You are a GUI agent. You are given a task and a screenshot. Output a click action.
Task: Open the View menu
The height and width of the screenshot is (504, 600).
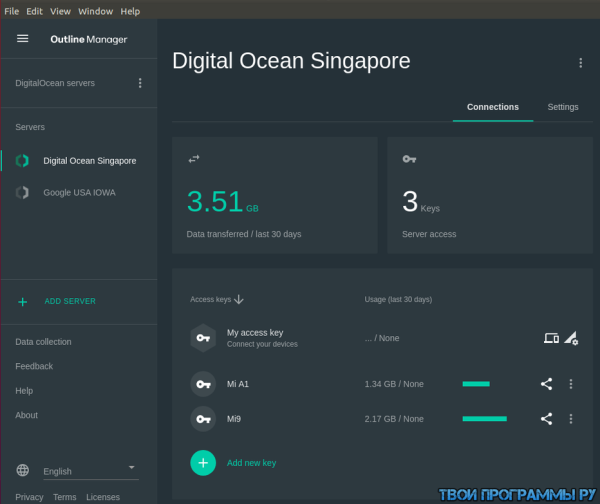pyautogui.click(x=60, y=11)
